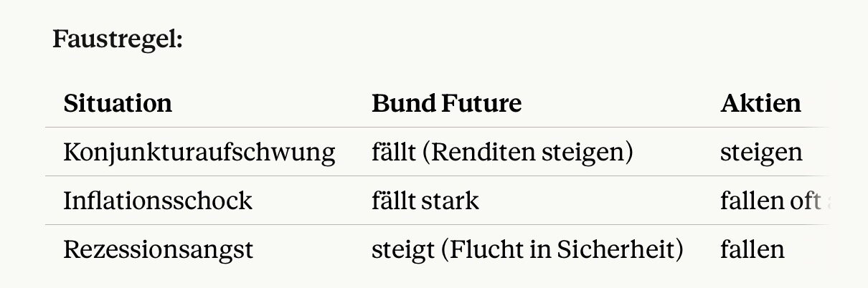The image size is (868, 288).
Task: Click the "Bund Future" column header
Action: click(x=446, y=104)
